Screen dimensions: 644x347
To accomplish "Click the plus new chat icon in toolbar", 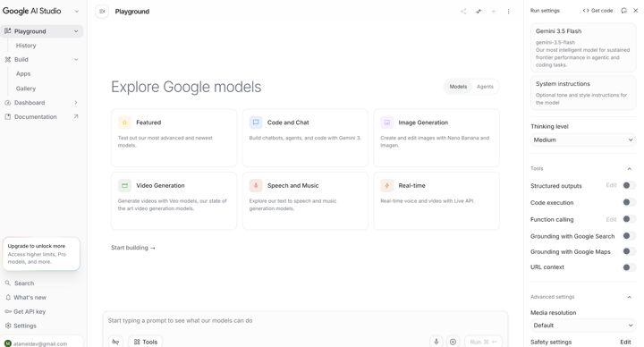I will 493,12.
